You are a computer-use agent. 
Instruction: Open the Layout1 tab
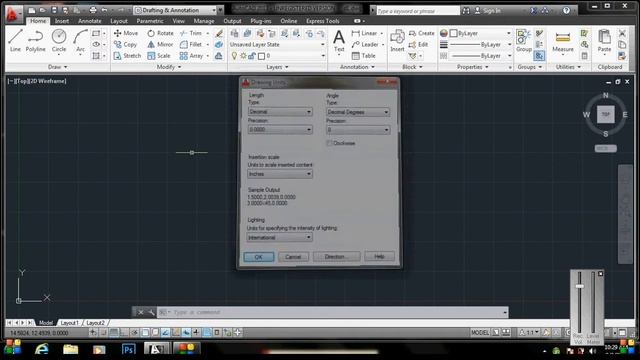coord(69,323)
